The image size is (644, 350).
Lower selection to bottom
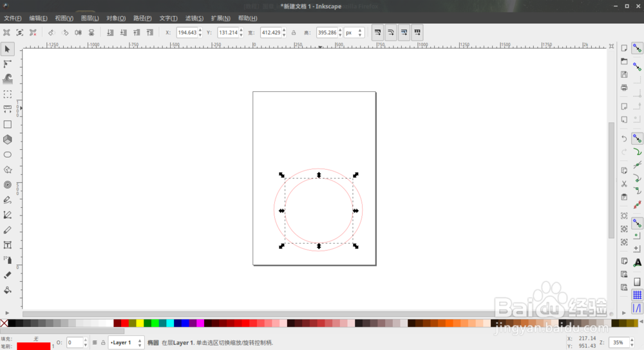click(110, 32)
